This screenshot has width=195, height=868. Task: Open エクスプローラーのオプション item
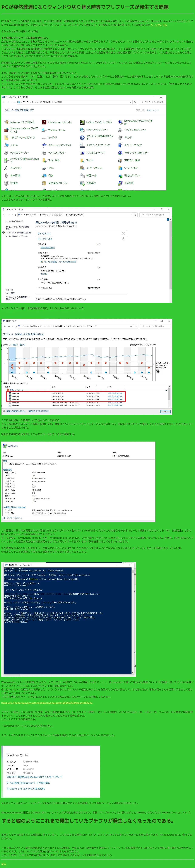click(x=19, y=137)
